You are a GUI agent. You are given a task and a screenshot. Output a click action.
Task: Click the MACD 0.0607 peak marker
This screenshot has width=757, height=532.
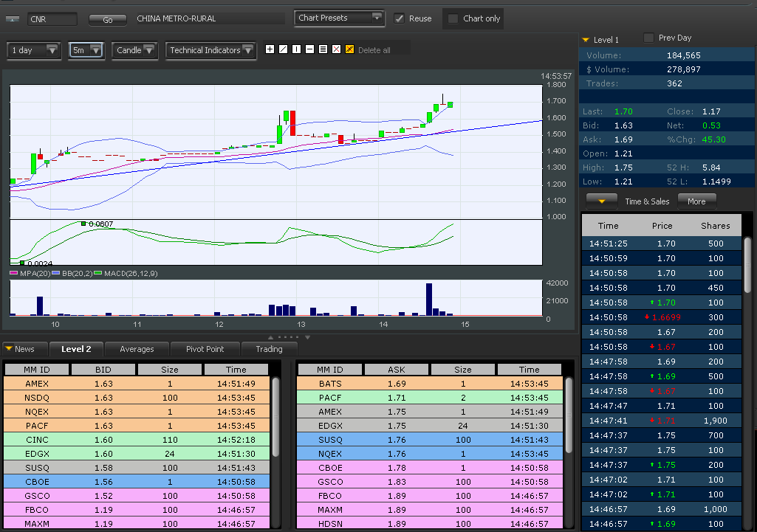pos(83,224)
